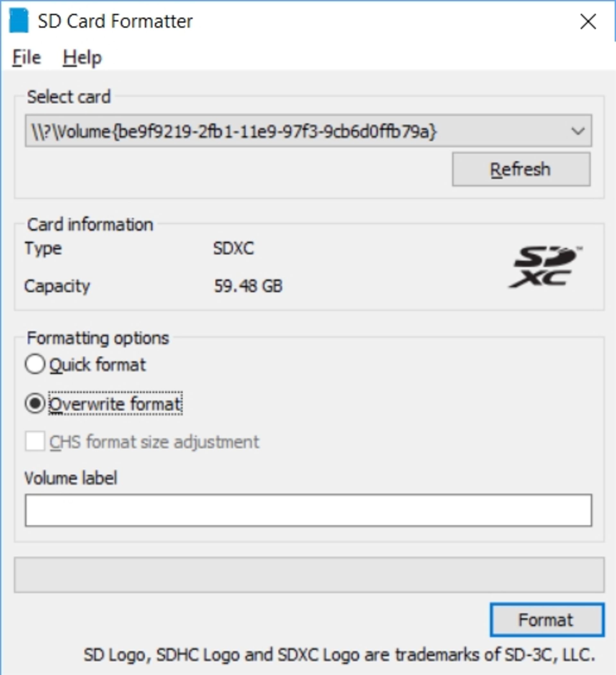Click the chevron arrow of the card list
Screen dimensions: 616x675
pos(578,131)
